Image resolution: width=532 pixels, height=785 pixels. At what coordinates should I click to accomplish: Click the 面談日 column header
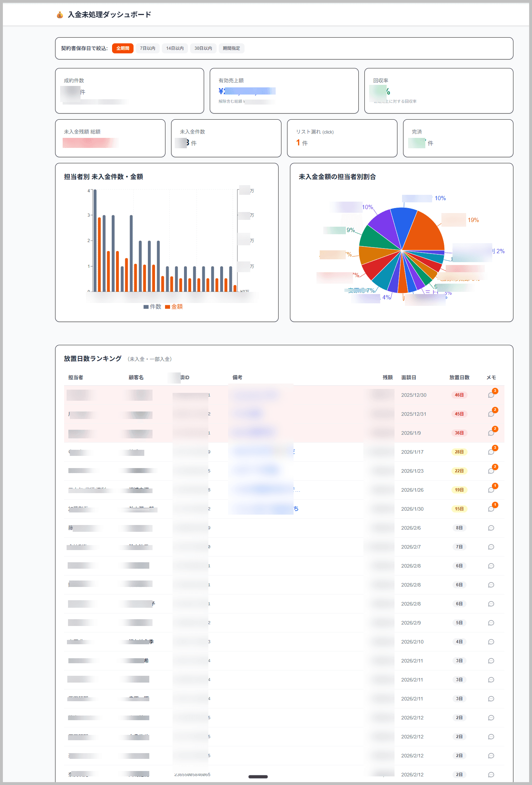(x=408, y=377)
